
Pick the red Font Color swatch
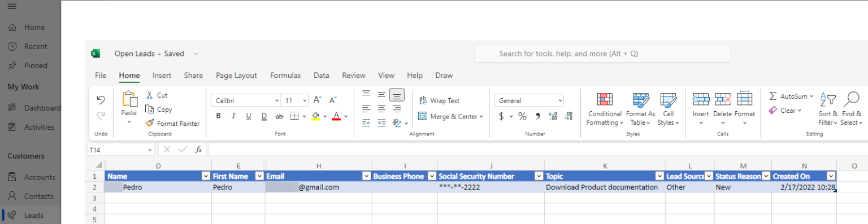(336, 116)
